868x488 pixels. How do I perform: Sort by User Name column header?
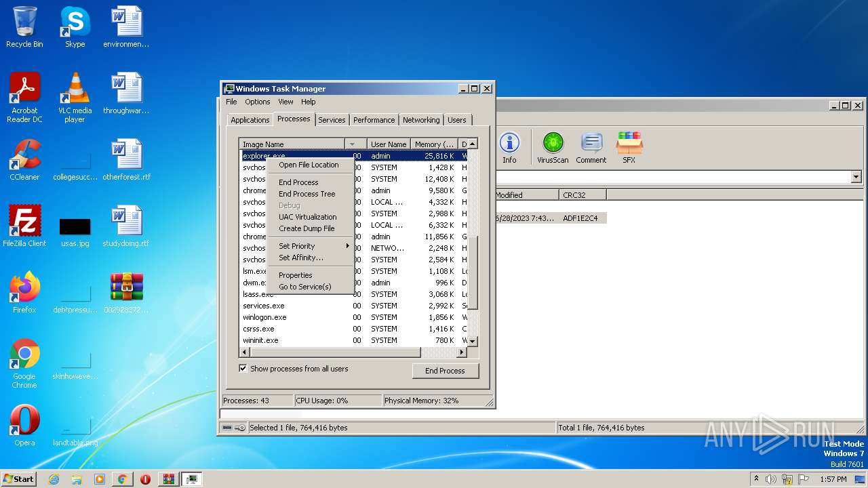389,144
